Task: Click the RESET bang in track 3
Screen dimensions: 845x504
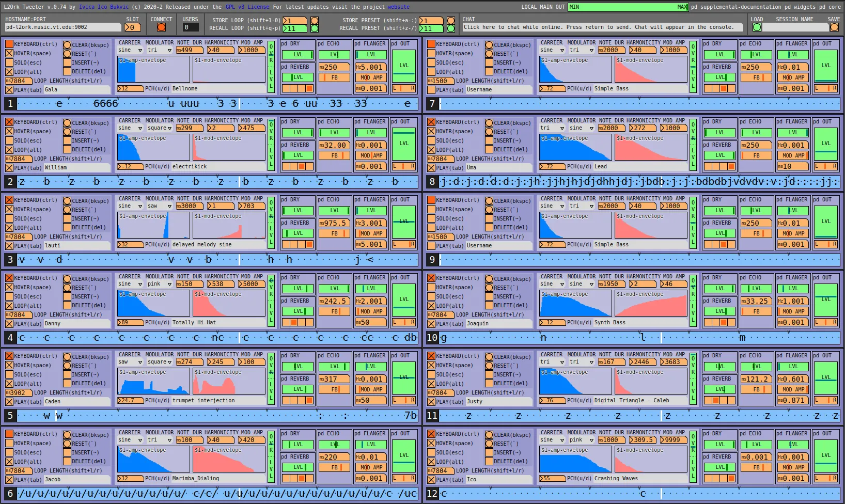Action: (67, 210)
